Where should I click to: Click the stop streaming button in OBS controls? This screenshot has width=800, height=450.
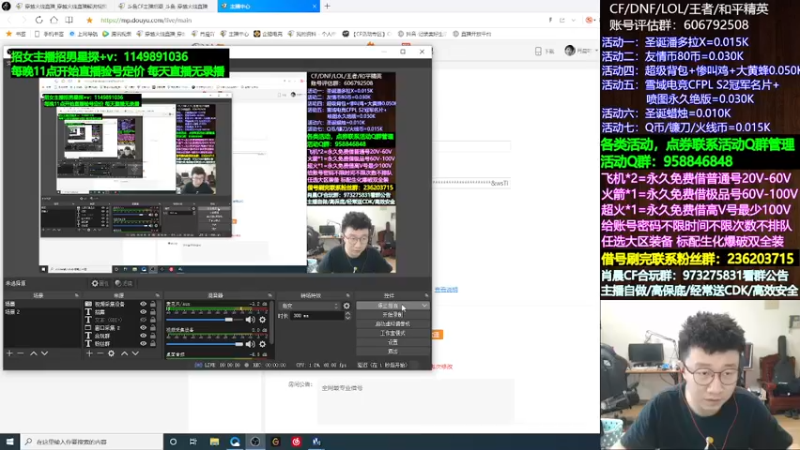click(388, 306)
